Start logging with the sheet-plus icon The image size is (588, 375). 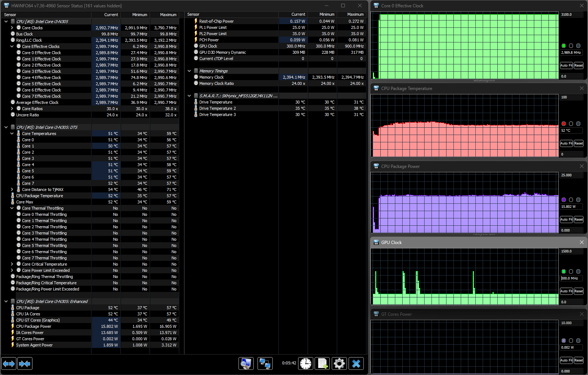(x=323, y=364)
